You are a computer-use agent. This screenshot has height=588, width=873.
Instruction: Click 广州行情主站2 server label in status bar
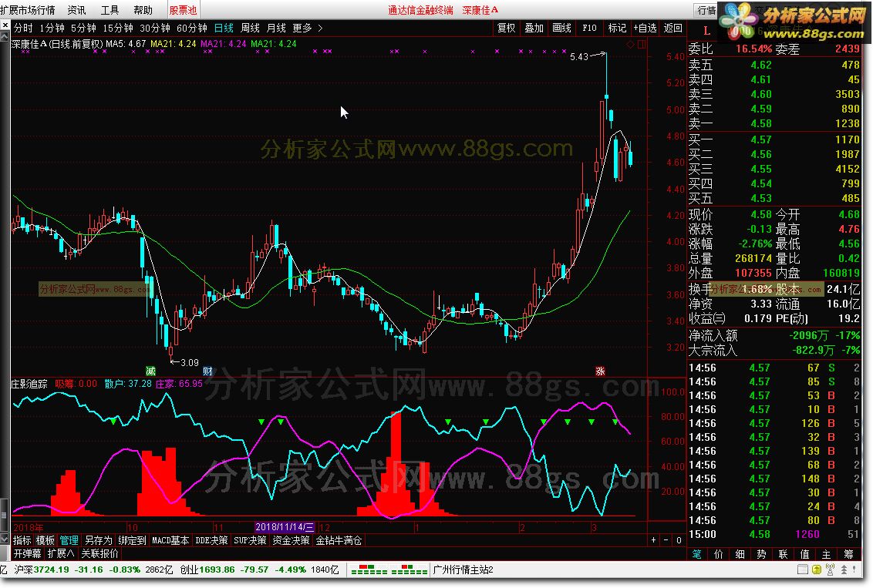(x=463, y=570)
